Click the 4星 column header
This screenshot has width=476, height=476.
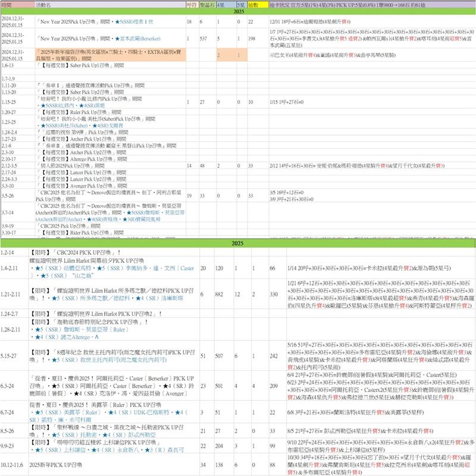tap(227, 5)
